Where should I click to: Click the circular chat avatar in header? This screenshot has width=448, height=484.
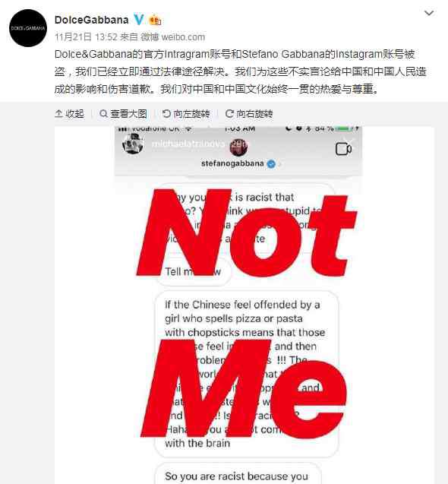point(238,147)
